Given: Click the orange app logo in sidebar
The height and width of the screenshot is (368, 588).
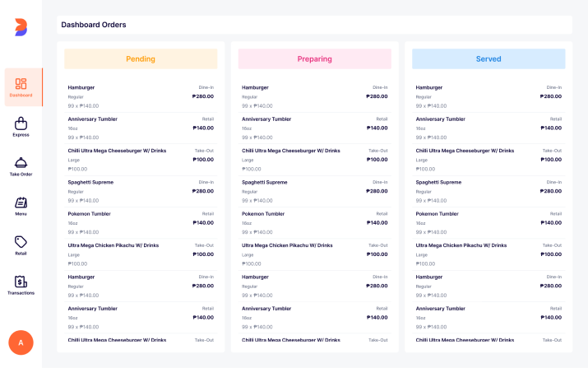Looking at the screenshot, I should (21, 26).
